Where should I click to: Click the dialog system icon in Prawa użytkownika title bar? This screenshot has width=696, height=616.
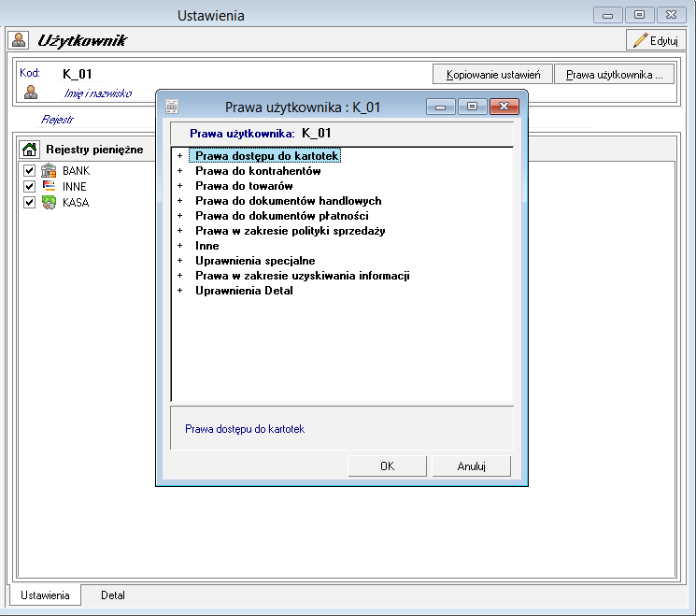click(x=172, y=107)
